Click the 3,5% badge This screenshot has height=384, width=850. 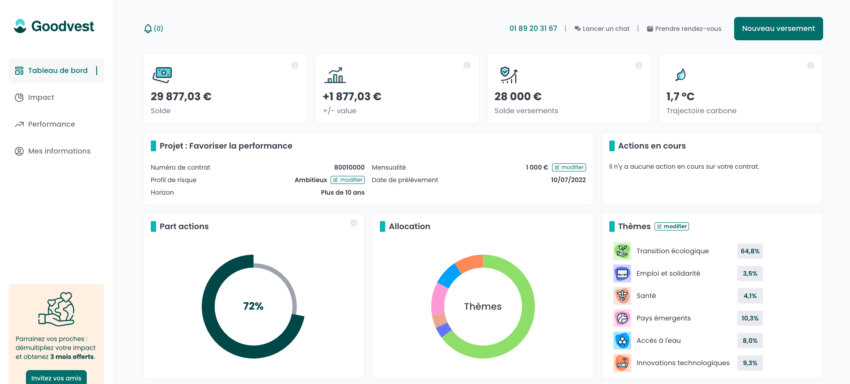750,273
